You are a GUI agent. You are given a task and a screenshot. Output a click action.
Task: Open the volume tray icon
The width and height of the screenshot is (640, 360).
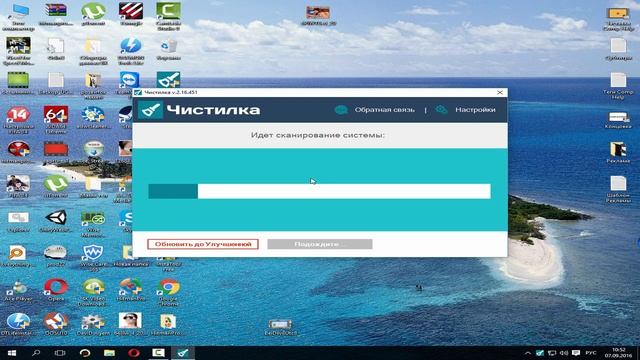click(564, 353)
